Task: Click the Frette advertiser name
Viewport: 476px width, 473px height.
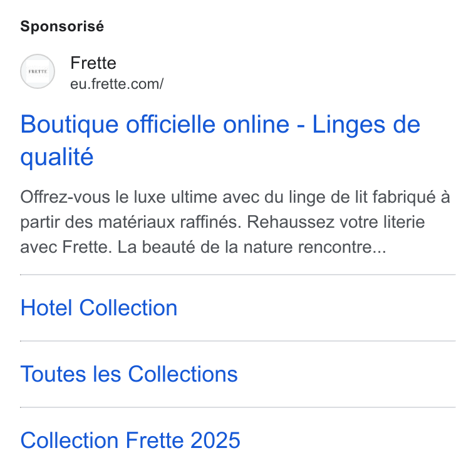Action: click(93, 63)
